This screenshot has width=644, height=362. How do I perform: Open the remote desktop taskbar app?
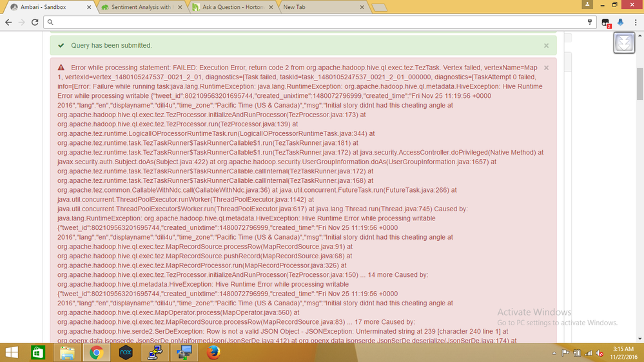[x=184, y=352]
